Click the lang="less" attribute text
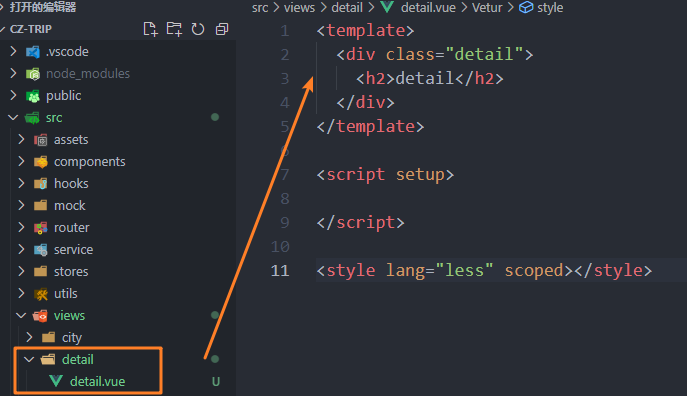Viewport: 687px width, 396px height. click(x=439, y=270)
